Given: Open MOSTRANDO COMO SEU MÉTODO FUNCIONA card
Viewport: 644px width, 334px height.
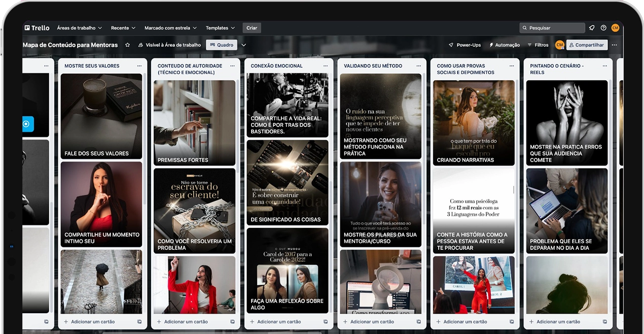Looking at the screenshot, I should [381, 116].
